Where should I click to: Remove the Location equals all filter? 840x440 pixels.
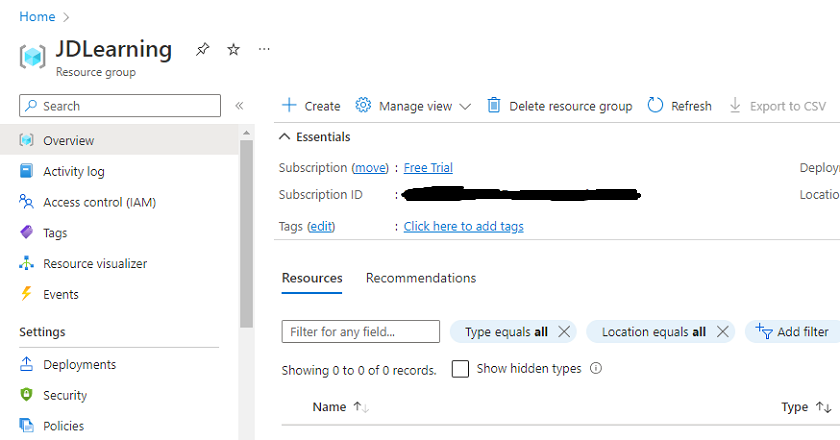coord(722,332)
